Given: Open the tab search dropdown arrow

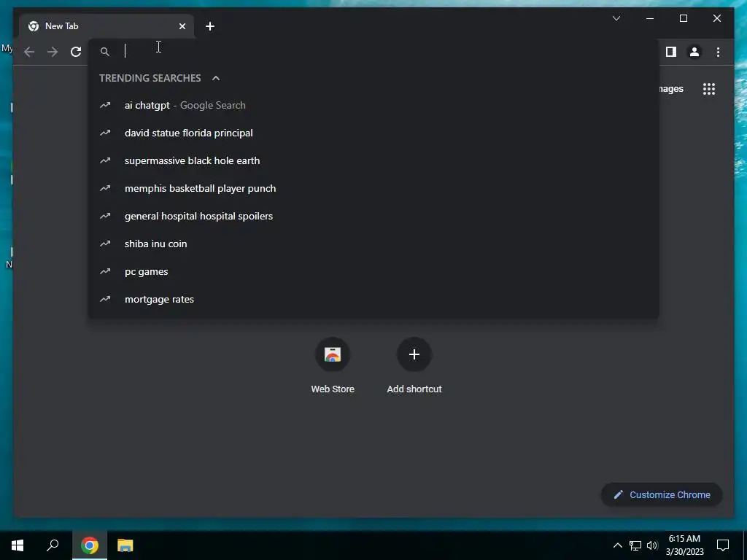Looking at the screenshot, I should click(x=616, y=18).
